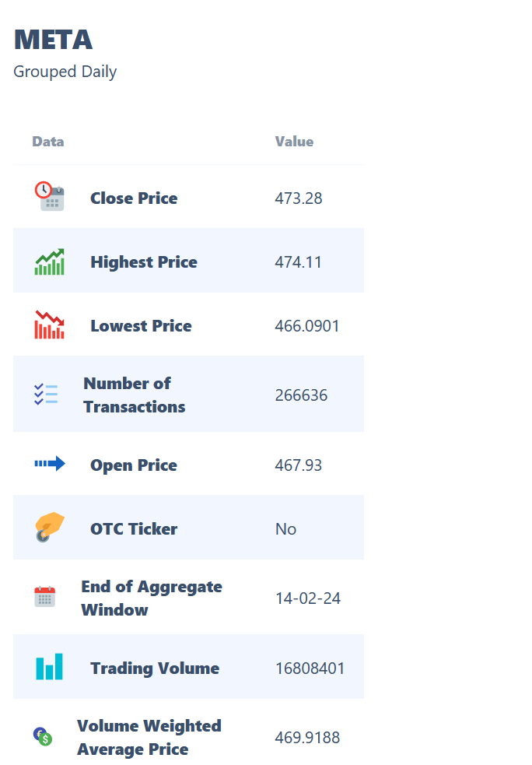This screenshot has width=532, height=765.
Task: Select the Value column header
Action: tap(294, 142)
